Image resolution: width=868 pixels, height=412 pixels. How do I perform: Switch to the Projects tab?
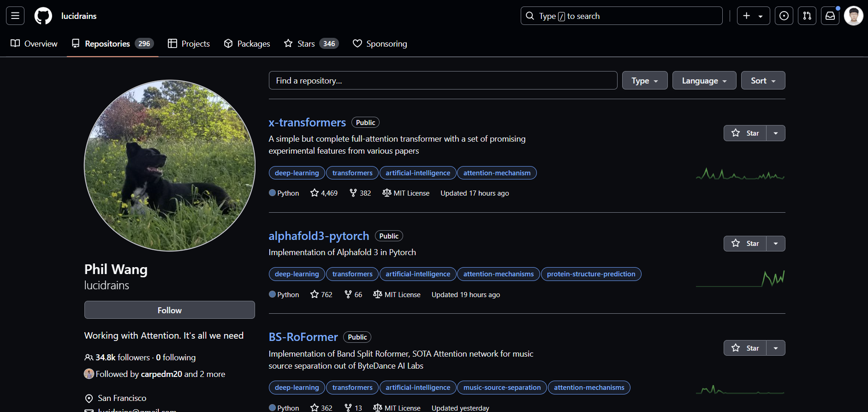[x=189, y=43]
